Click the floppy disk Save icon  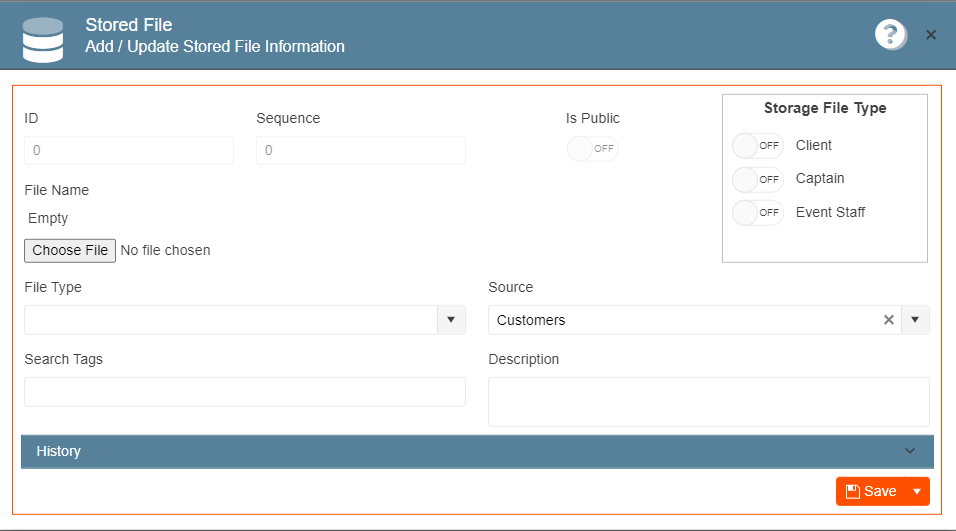[853, 491]
